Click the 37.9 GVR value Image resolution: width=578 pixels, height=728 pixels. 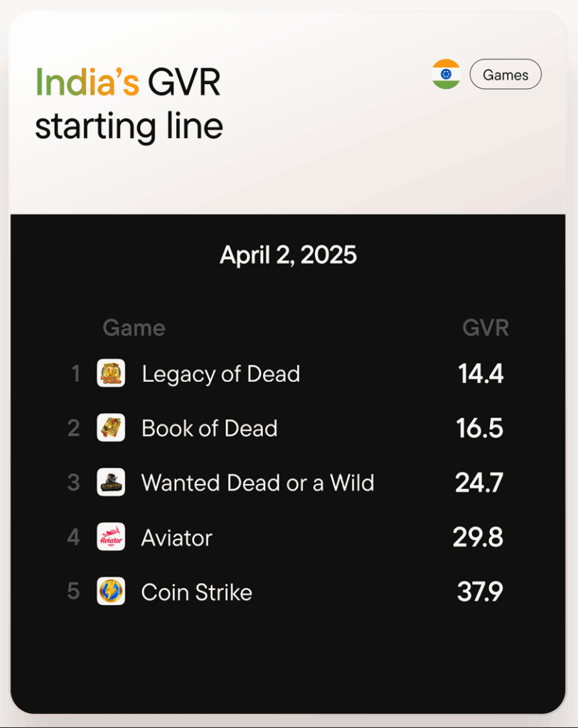pyautogui.click(x=480, y=592)
